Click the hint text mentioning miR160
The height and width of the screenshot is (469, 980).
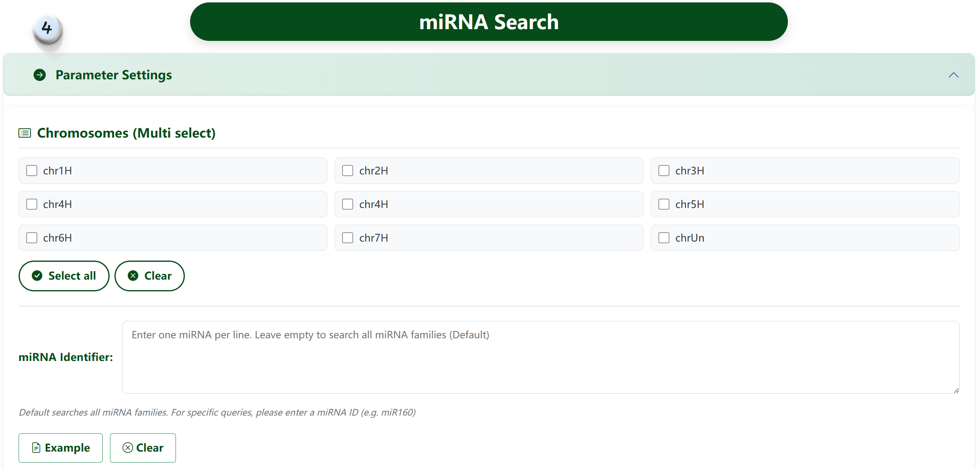click(217, 412)
